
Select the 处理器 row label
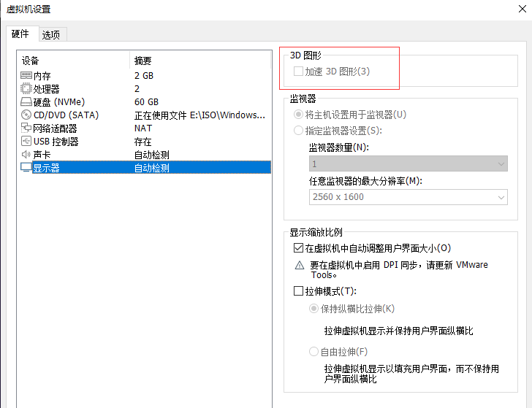click(x=47, y=89)
